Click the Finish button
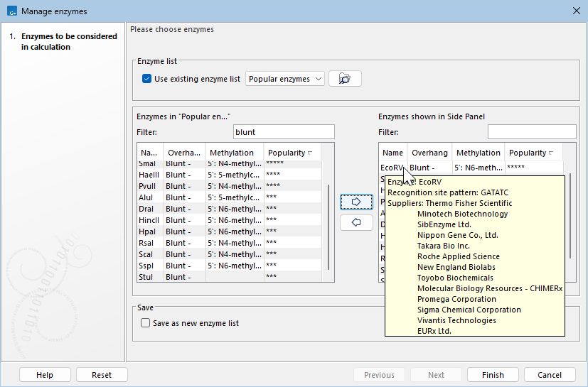 pyautogui.click(x=493, y=375)
